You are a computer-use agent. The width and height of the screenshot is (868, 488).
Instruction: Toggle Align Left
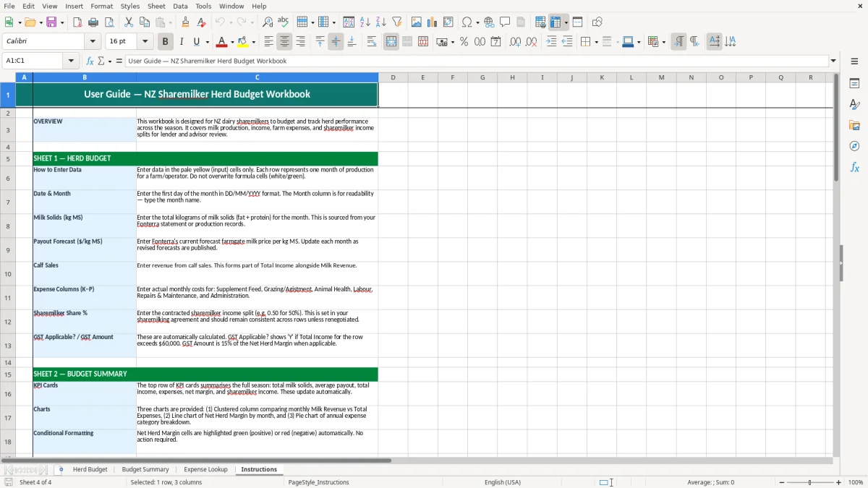coord(268,42)
